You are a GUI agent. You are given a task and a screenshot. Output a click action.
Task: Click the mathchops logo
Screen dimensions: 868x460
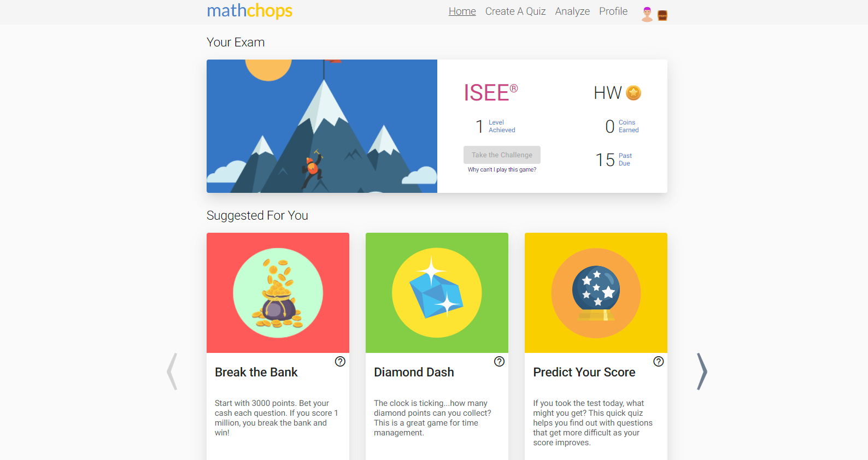pos(250,11)
